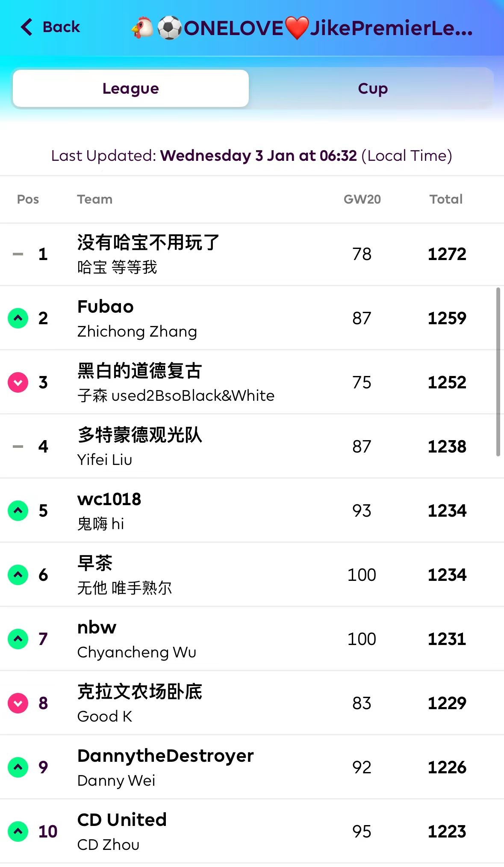Go back using the Back text

pyautogui.click(x=61, y=27)
